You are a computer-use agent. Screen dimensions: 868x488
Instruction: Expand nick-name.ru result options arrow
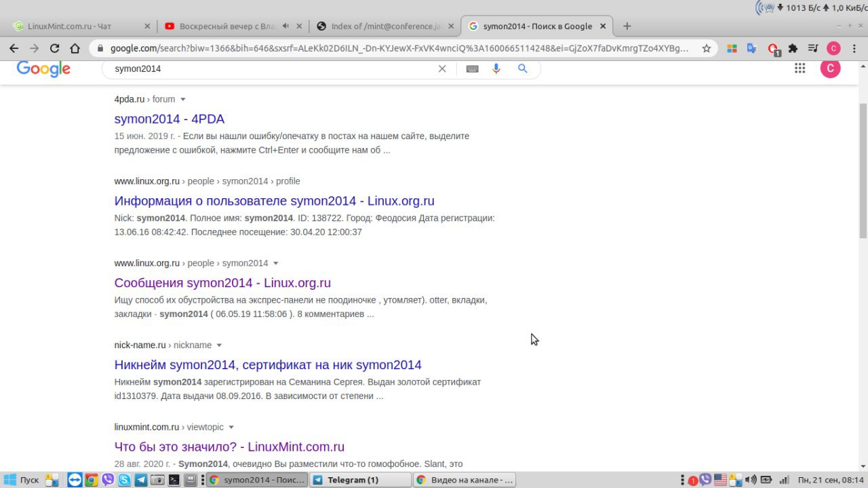click(219, 345)
